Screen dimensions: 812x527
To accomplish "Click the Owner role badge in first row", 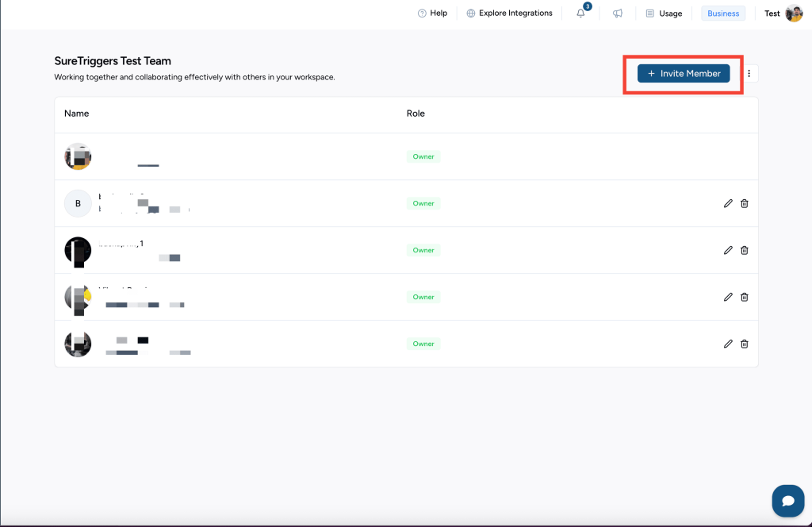I will click(423, 156).
